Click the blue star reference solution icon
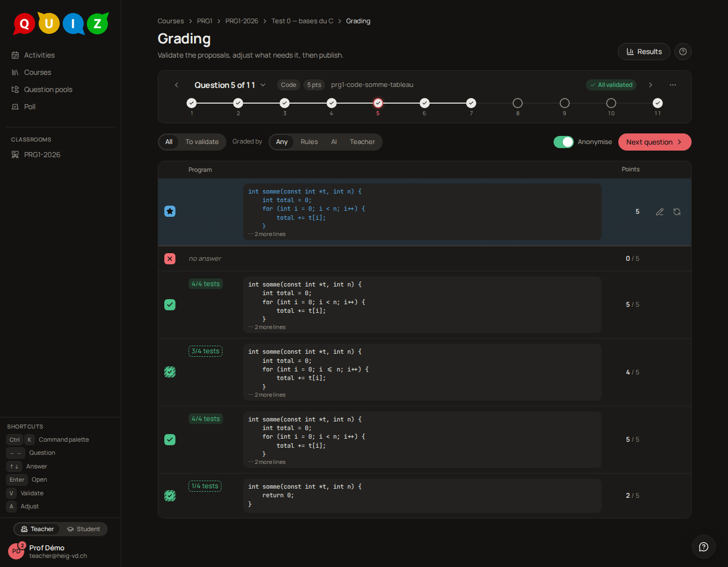The width and height of the screenshot is (728, 567). pos(170,211)
